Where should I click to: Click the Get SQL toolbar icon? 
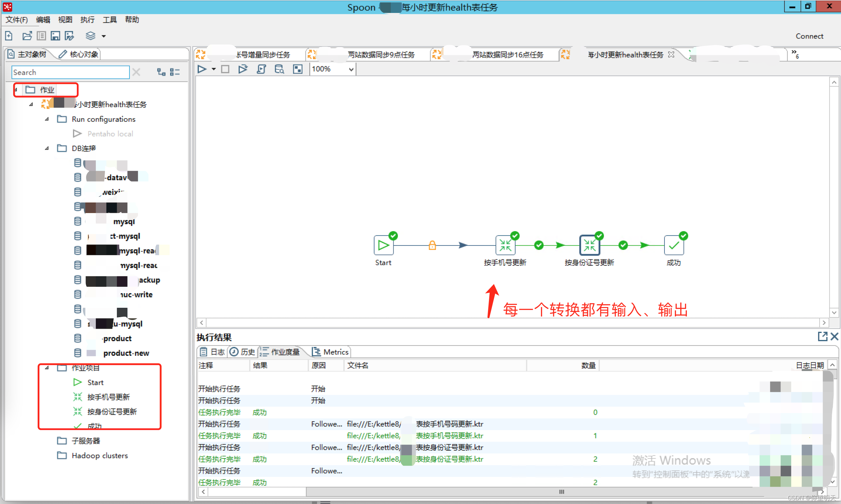pos(261,69)
